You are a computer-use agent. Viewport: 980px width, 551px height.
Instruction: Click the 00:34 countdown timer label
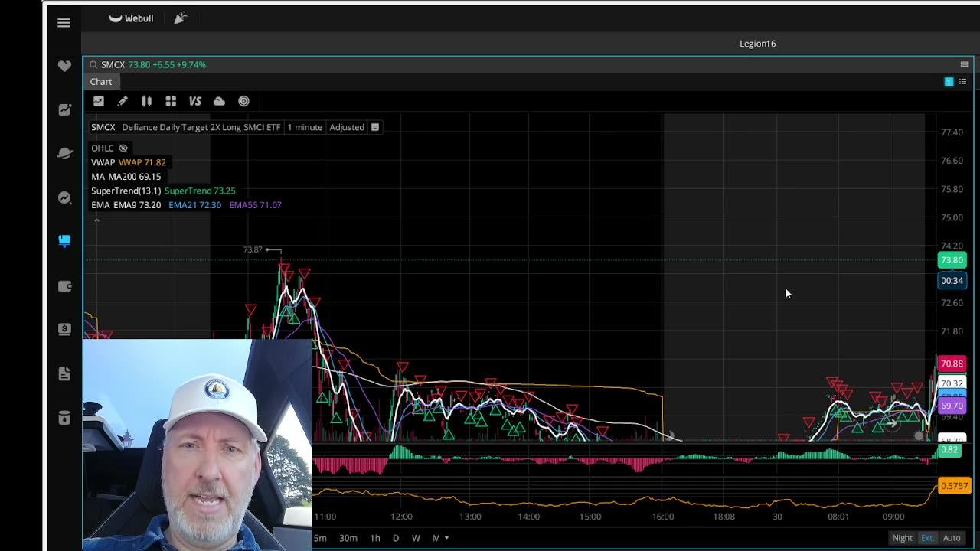pyautogui.click(x=952, y=281)
